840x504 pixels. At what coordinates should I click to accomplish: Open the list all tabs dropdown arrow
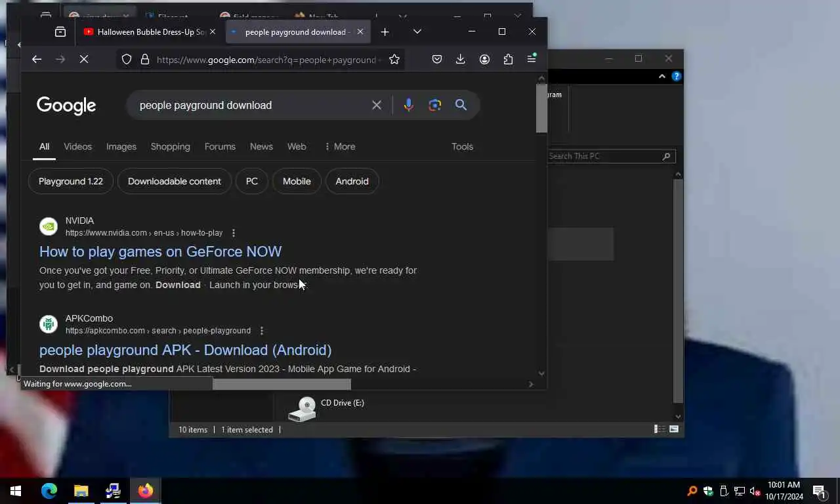[417, 31]
